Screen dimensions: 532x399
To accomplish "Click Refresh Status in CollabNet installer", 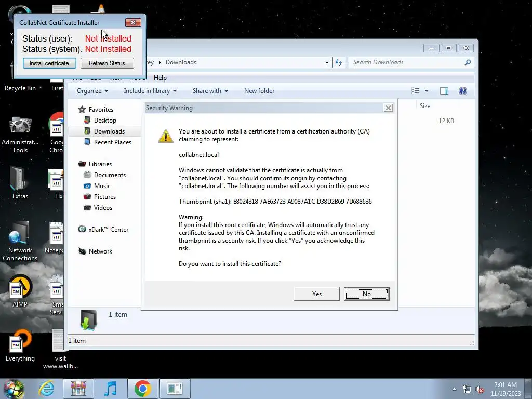I will click(x=107, y=63).
